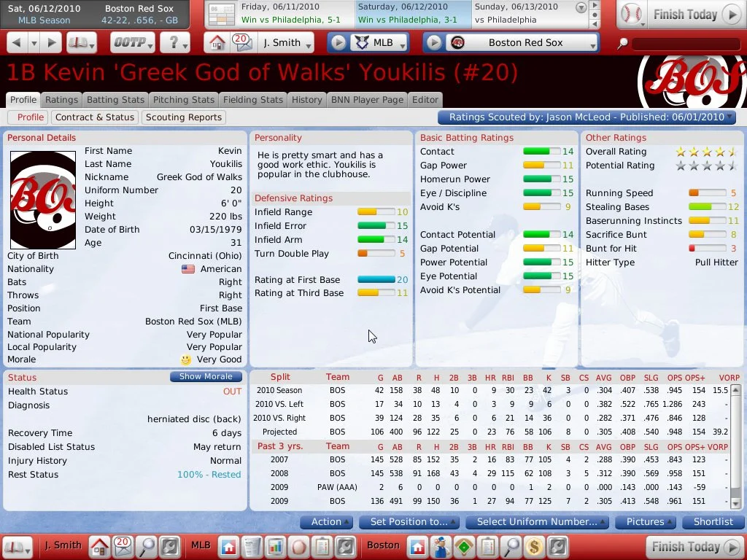Open the Set Position to dropdown
This screenshot has height=560, width=747.
[413, 522]
